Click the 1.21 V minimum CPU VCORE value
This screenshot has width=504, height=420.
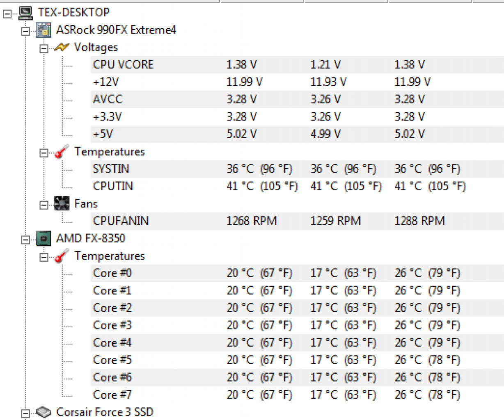pyautogui.click(x=325, y=65)
